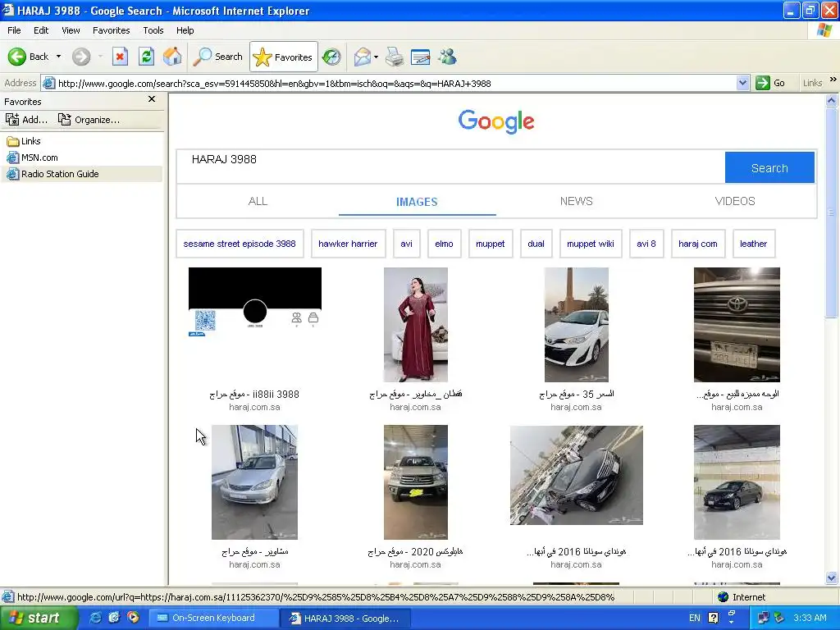Open the white Toyota car thumbnail
840x630 pixels.
click(577, 325)
